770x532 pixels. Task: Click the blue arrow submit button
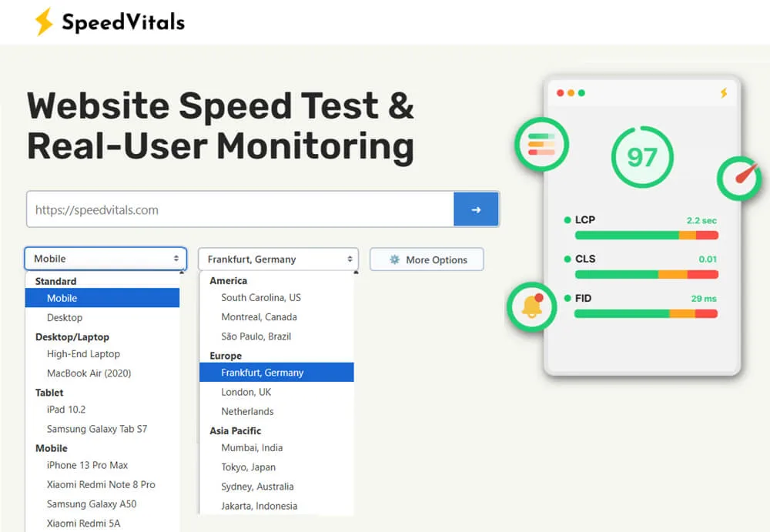click(476, 209)
